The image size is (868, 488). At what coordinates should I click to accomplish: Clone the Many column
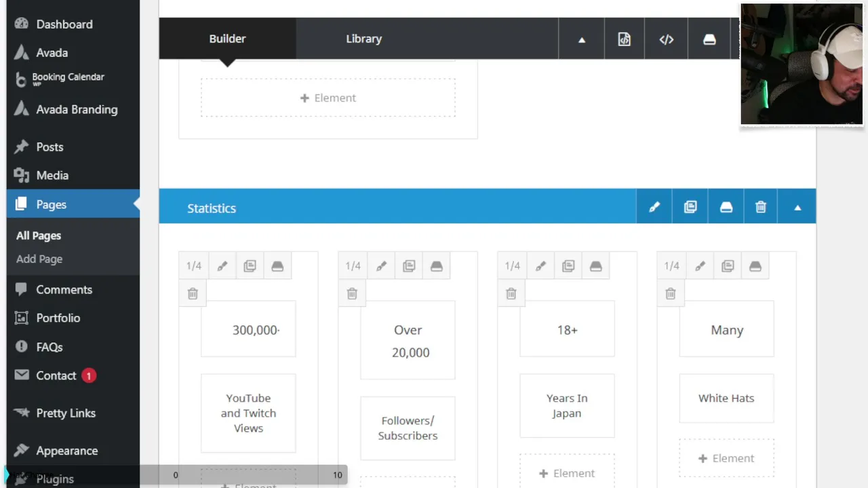pyautogui.click(x=728, y=266)
